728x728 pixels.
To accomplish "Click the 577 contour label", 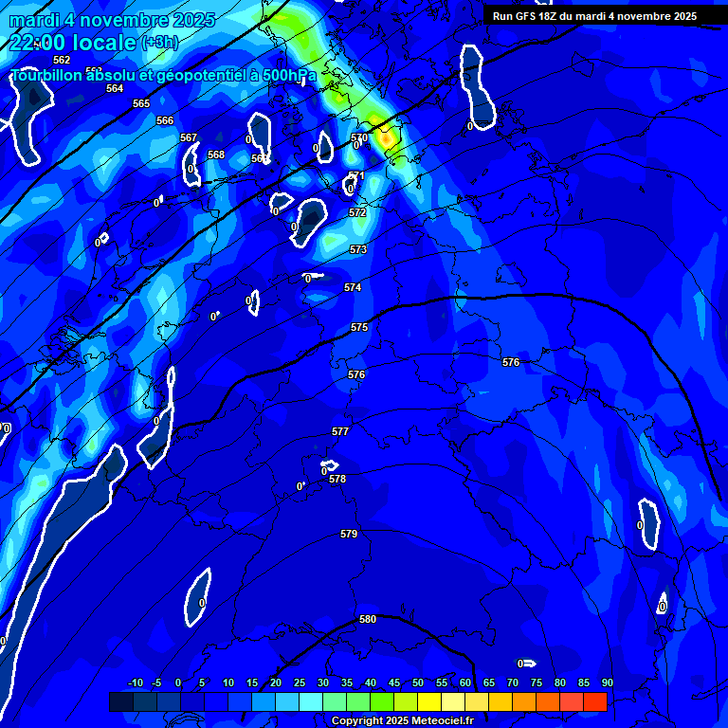I will coord(340,431).
